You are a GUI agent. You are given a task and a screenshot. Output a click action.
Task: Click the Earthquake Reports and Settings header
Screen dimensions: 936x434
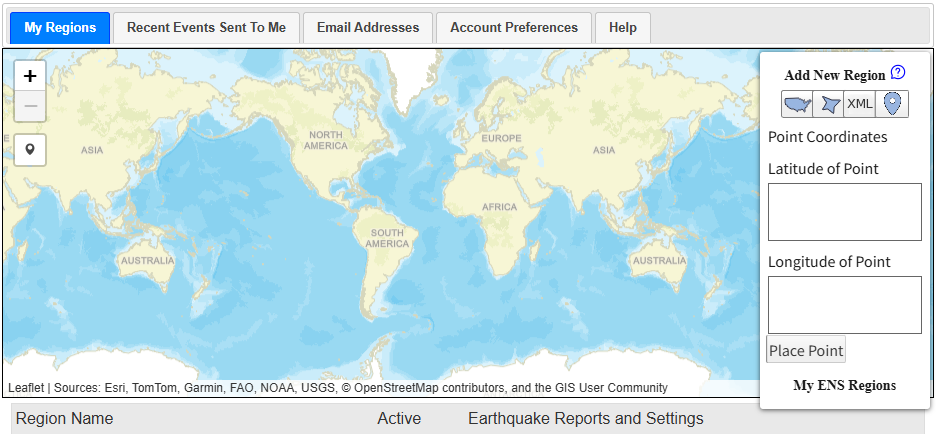[586, 418]
